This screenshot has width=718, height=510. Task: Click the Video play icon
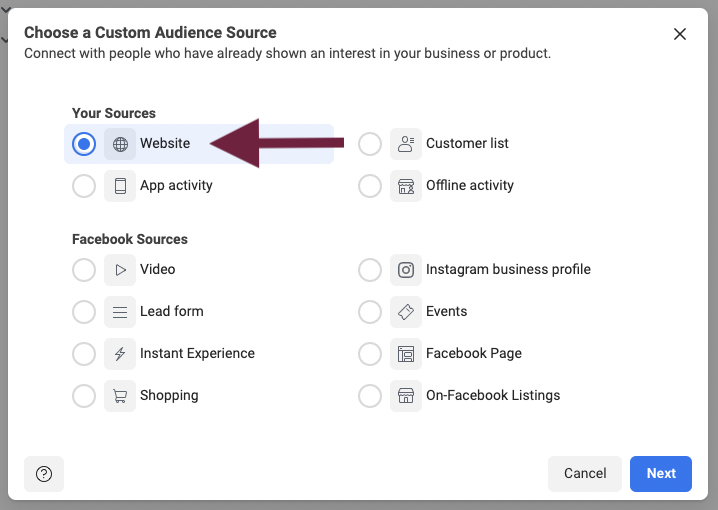(x=120, y=270)
